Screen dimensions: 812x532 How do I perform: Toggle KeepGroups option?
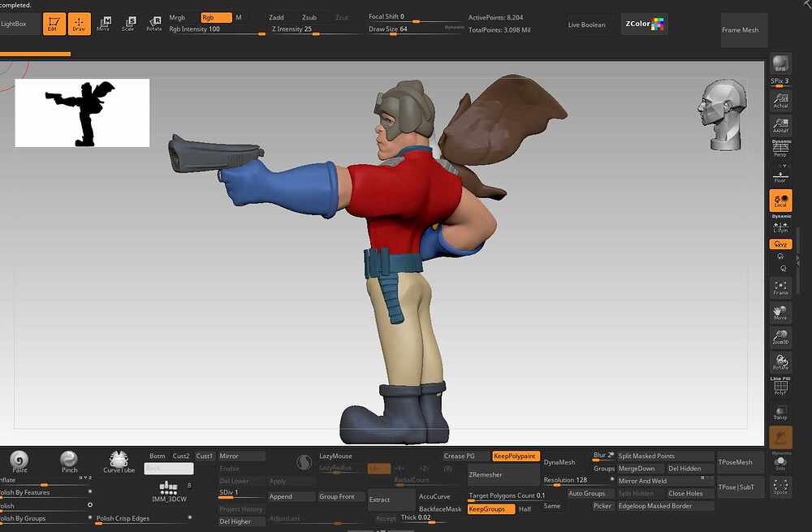[490, 509]
